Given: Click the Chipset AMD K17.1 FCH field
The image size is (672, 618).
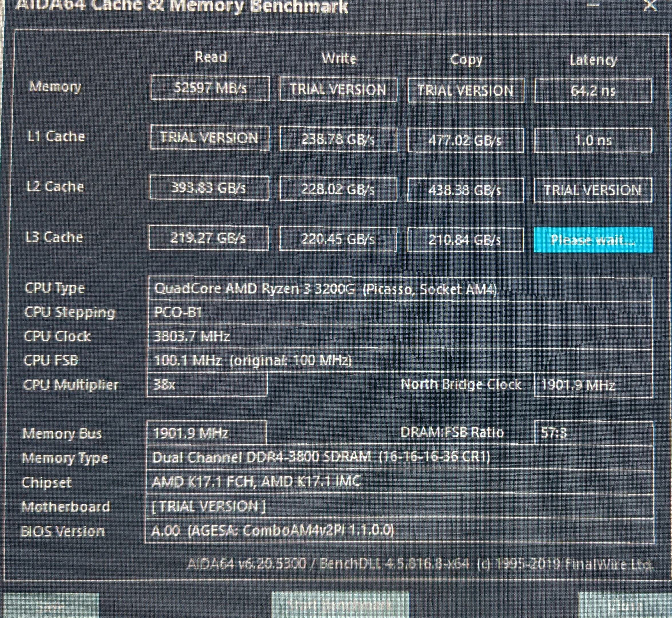Looking at the screenshot, I should point(400,482).
